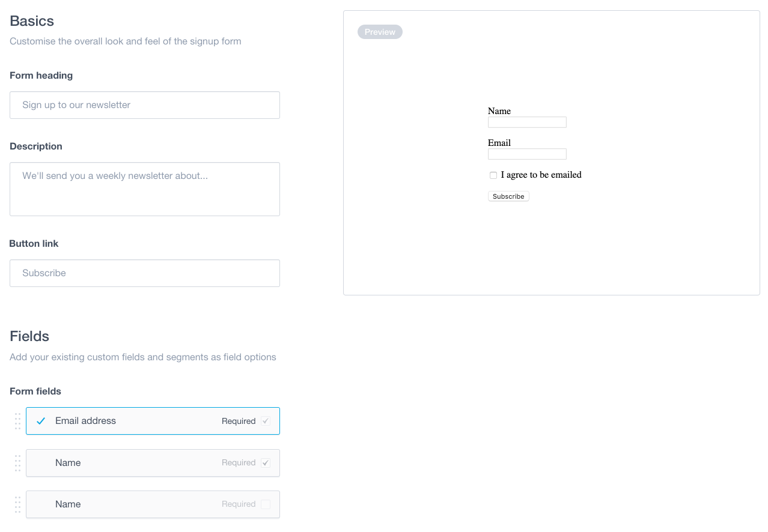Click the Name text box in the preview
The width and height of the screenshot is (768, 532).
[527, 122]
